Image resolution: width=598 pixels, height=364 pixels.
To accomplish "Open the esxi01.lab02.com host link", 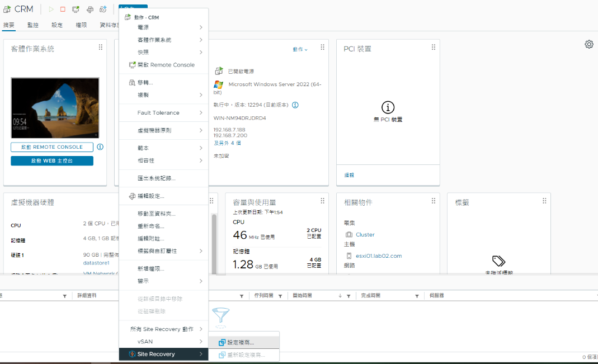I will pos(379,256).
